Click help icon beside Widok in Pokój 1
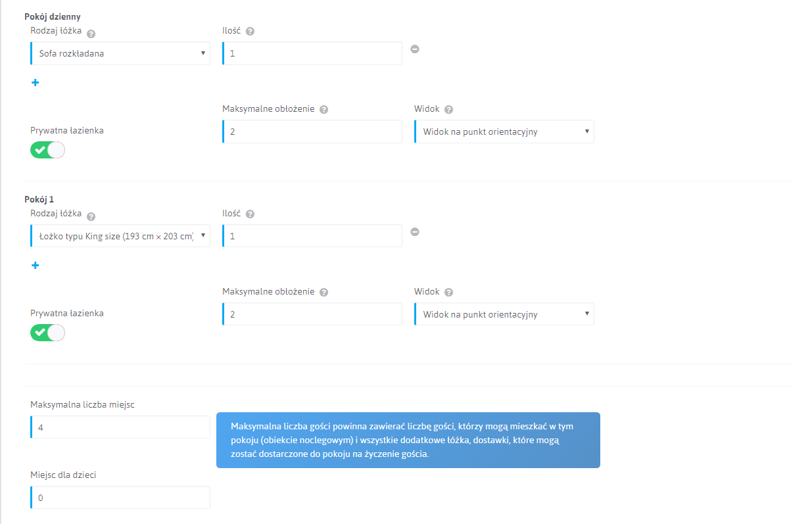 (449, 293)
